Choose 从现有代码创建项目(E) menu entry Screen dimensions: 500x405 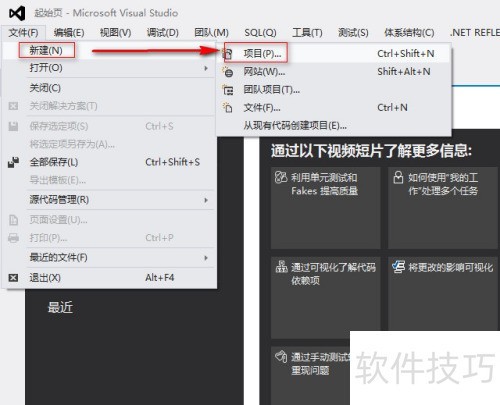[295, 126]
